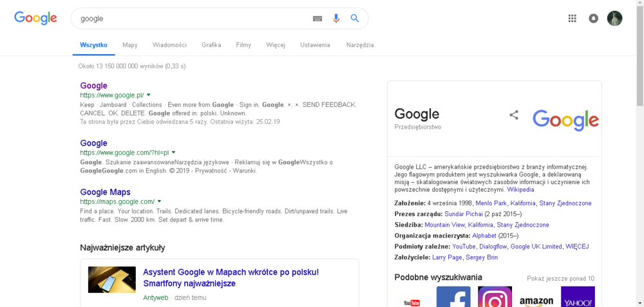Screen dimensions: 644x307
Task: Click the YouTube subsidiary link
Action: pos(464,247)
